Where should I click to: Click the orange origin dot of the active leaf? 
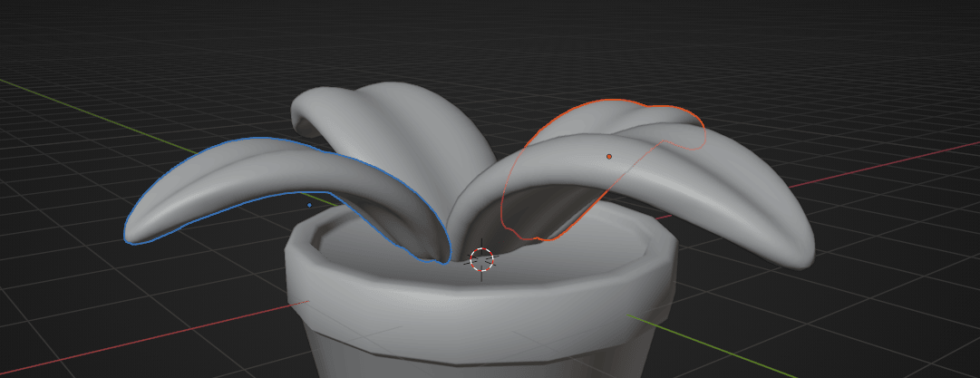point(609,156)
